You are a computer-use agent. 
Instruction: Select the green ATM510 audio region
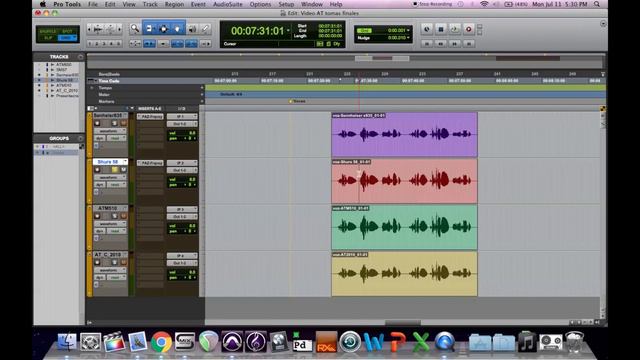pos(404,227)
